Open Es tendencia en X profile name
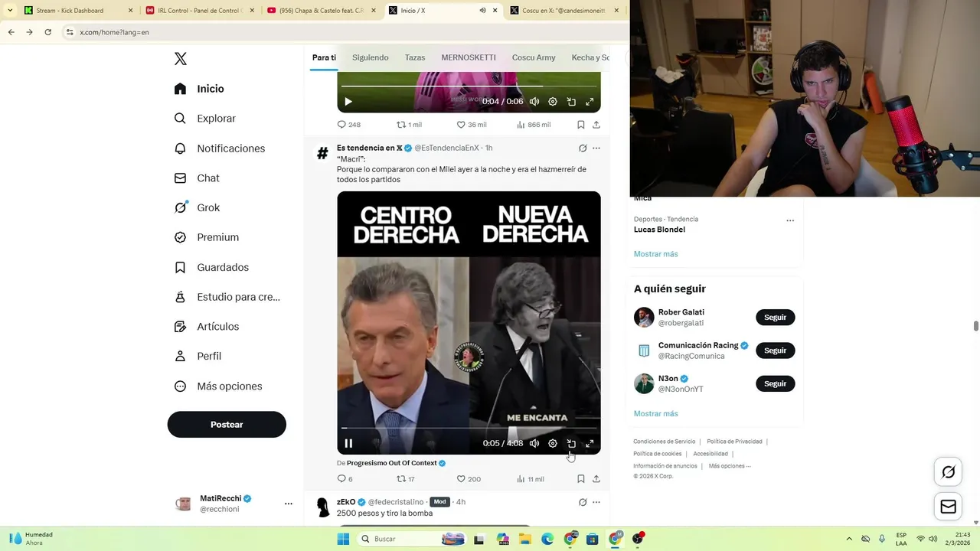Image resolution: width=980 pixels, height=551 pixels. click(369, 148)
